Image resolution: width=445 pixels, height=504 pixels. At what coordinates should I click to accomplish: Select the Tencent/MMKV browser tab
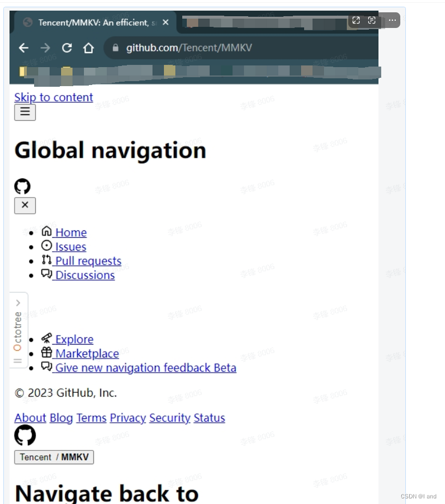[95, 22]
